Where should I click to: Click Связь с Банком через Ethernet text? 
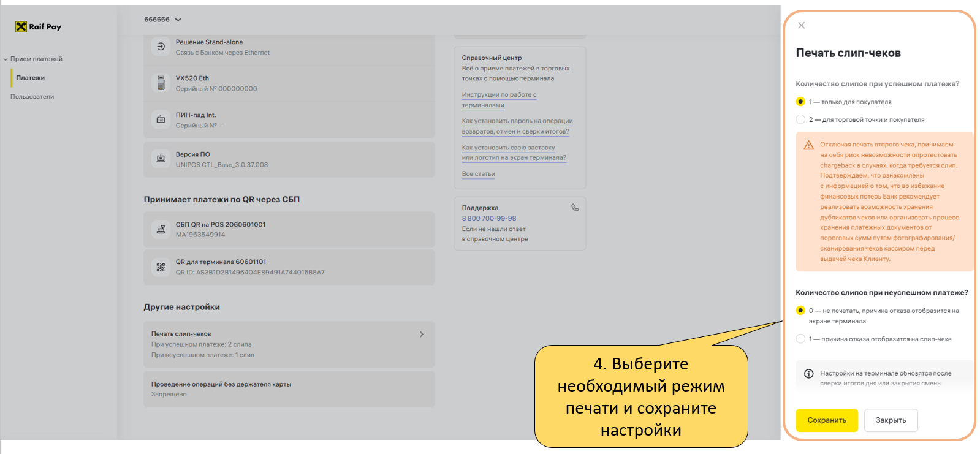(x=222, y=53)
